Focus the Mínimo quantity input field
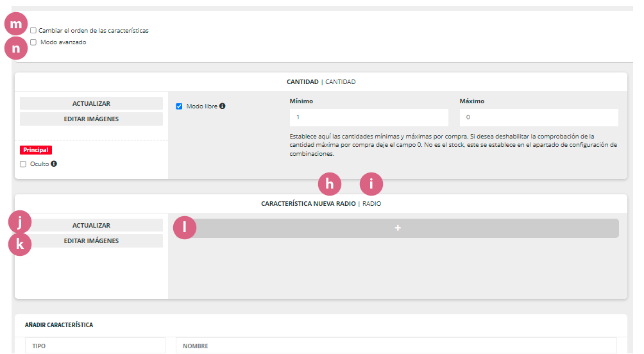Image resolution: width=644 pixels, height=354 pixels. pyautogui.click(x=368, y=117)
